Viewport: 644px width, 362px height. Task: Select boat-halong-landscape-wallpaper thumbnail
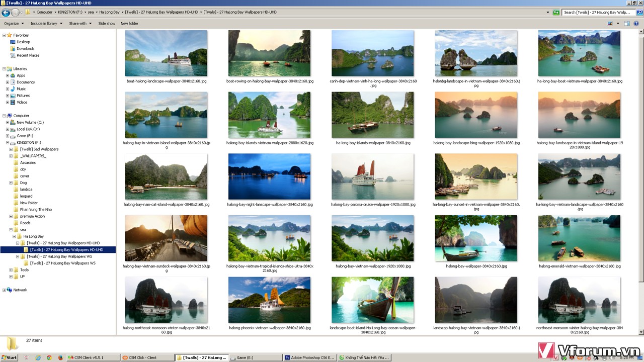[166, 53]
